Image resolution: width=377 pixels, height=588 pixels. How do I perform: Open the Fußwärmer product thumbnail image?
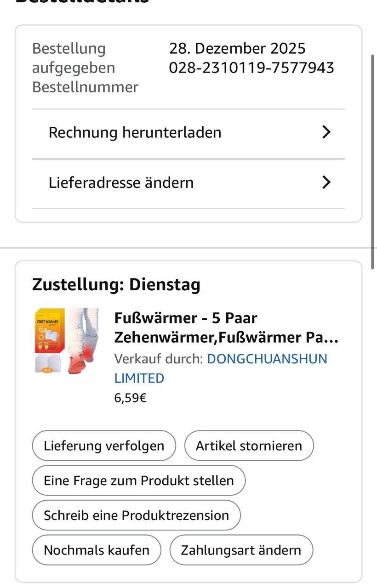coord(67,340)
